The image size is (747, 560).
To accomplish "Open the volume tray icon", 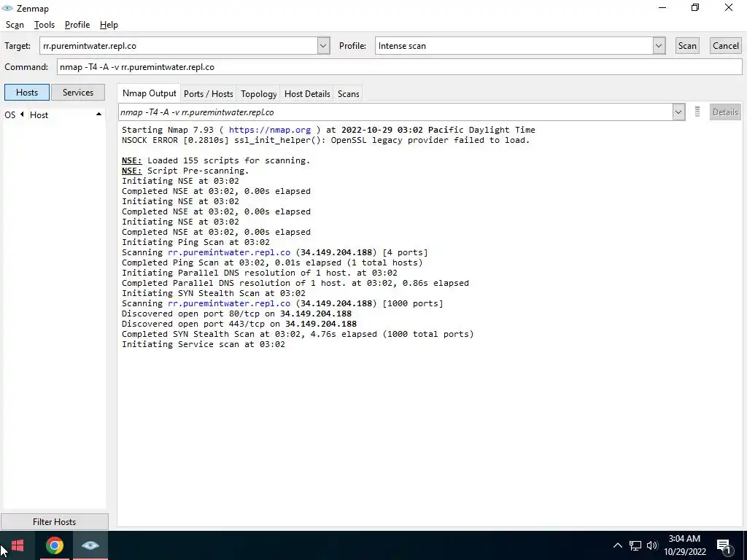I will (652, 545).
